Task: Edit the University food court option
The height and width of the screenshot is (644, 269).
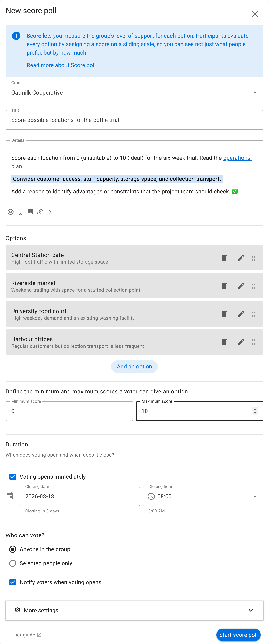Action: (241, 314)
